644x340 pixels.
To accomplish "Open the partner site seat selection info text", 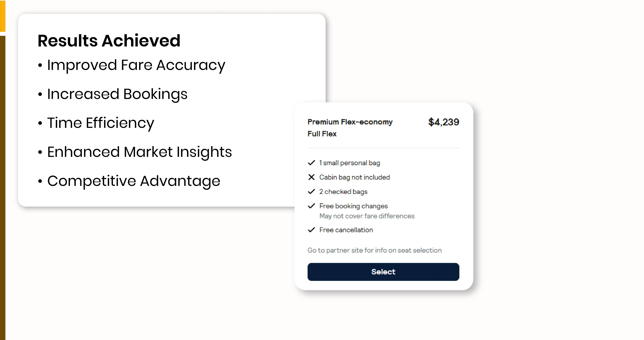I will coord(374,250).
